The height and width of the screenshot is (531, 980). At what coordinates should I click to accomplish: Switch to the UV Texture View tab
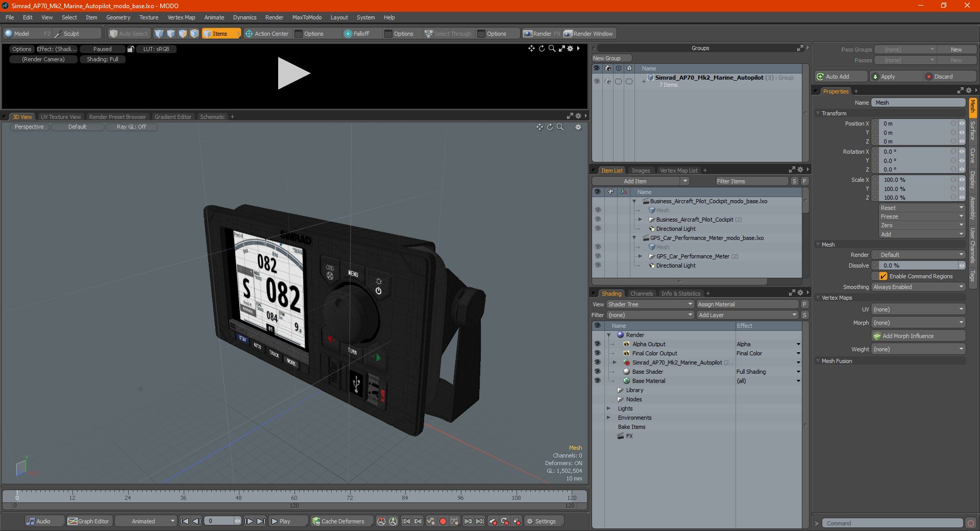tap(60, 117)
